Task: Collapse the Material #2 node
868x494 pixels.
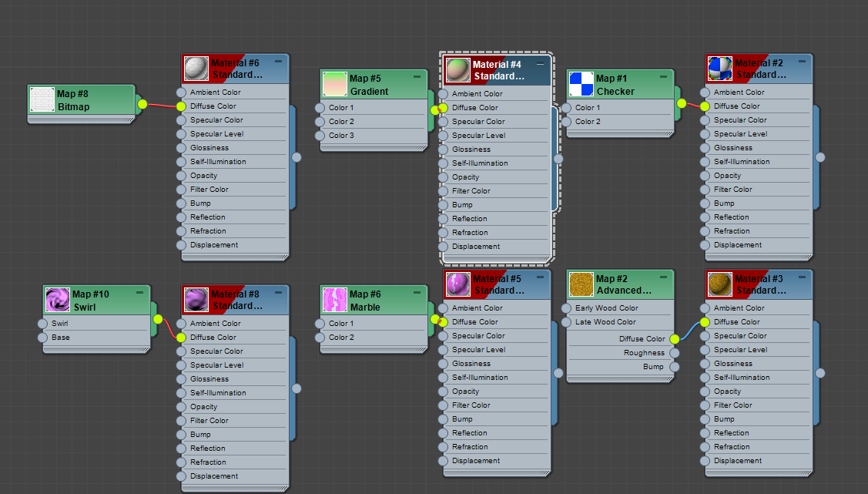Action: (x=802, y=62)
